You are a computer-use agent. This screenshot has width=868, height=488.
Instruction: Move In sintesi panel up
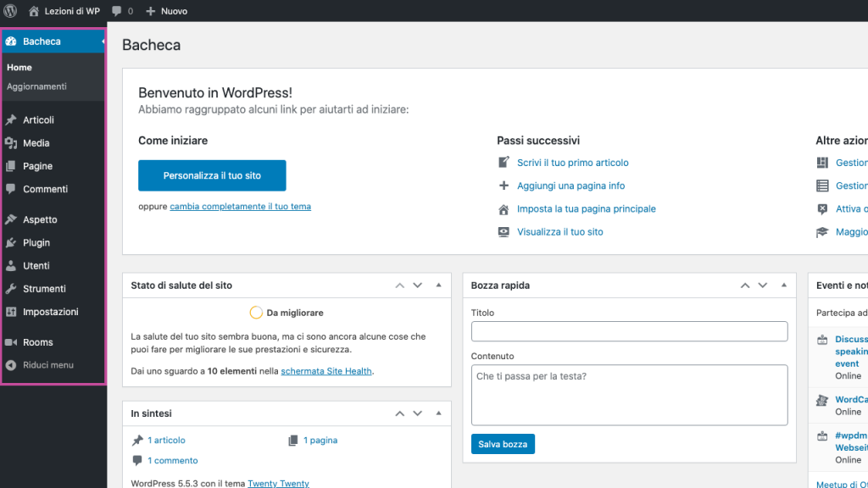pyautogui.click(x=400, y=413)
